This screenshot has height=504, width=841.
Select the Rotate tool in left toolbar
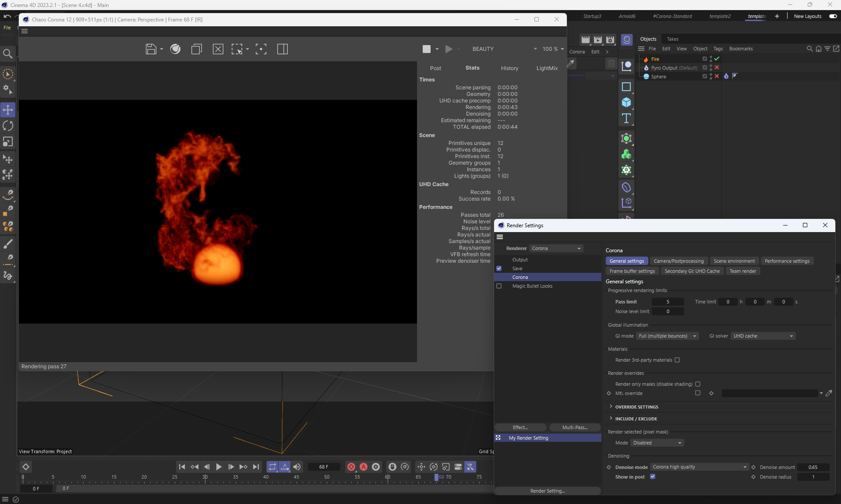pyautogui.click(x=8, y=126)
